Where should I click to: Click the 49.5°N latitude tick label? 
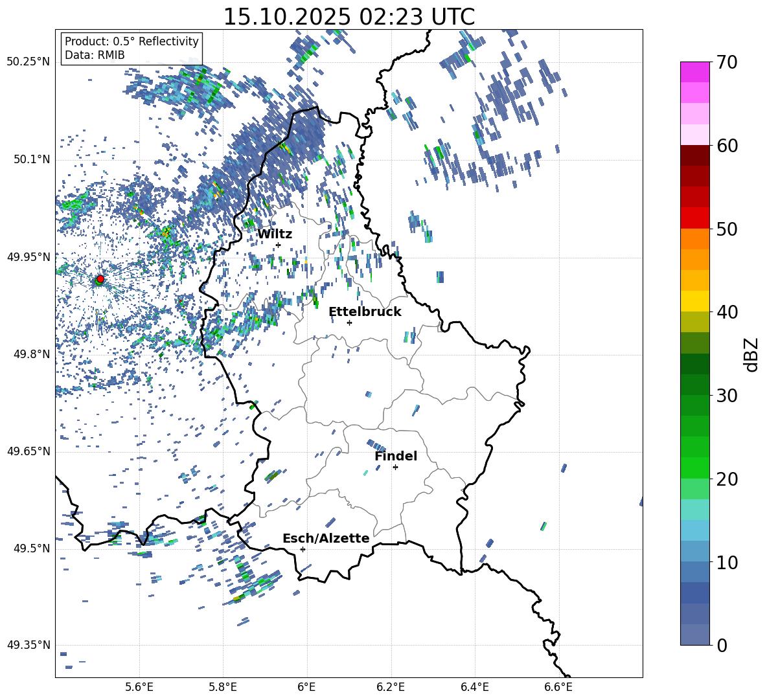31,548
